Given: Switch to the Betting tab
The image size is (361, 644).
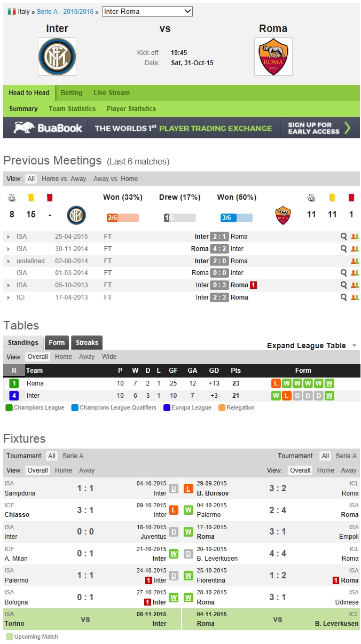Looking at the screenshot, I should 72,93.
